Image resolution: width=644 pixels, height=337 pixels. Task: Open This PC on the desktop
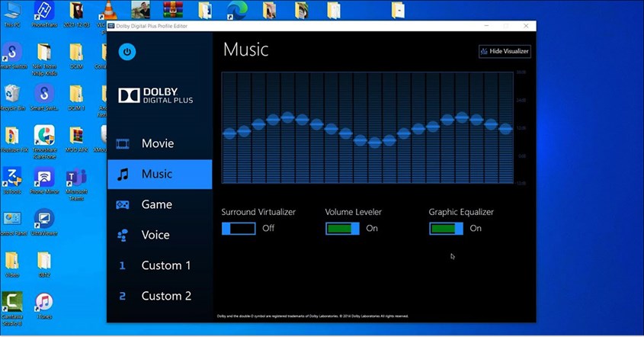(x=12, y=14)
